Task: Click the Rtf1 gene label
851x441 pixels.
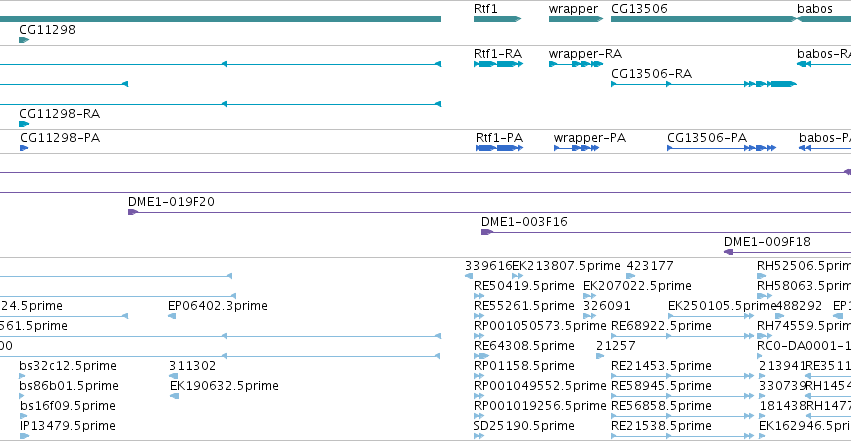Action: 485,9
